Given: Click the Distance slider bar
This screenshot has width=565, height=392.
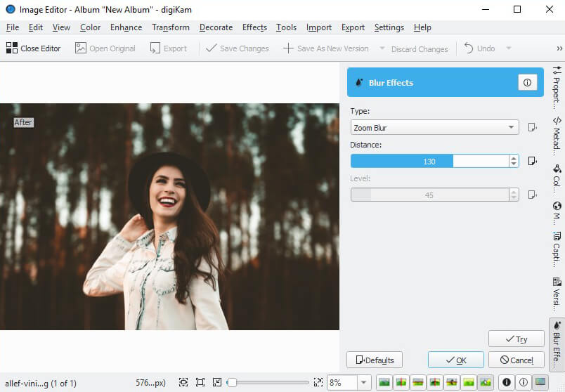Looking at the screenshot, I should [429, 161].
